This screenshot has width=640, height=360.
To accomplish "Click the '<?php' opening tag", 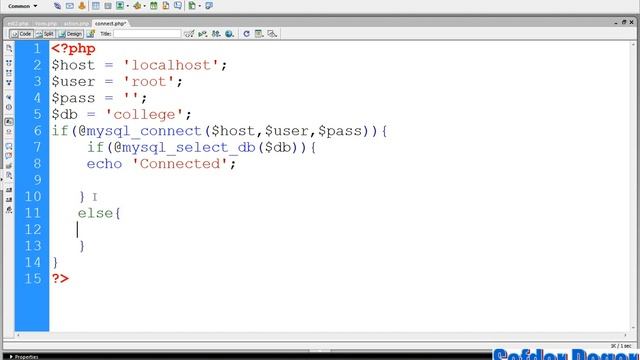I will (x=73, y=49).
